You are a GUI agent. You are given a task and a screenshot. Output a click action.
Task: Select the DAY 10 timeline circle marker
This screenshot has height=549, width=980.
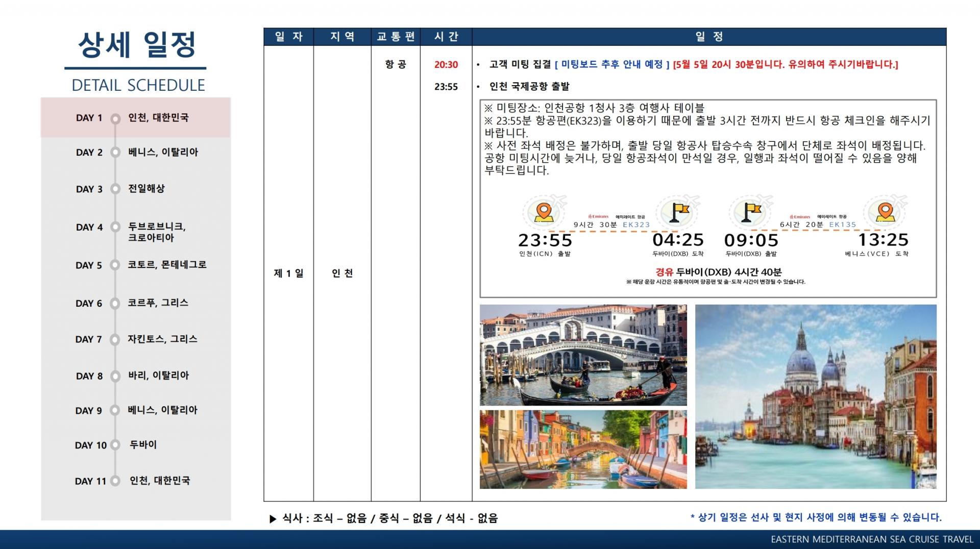click(x=115, y=445)
